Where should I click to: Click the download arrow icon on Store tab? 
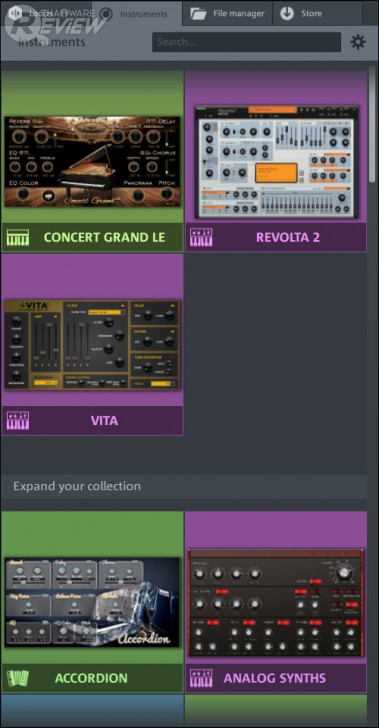point(287,14)
